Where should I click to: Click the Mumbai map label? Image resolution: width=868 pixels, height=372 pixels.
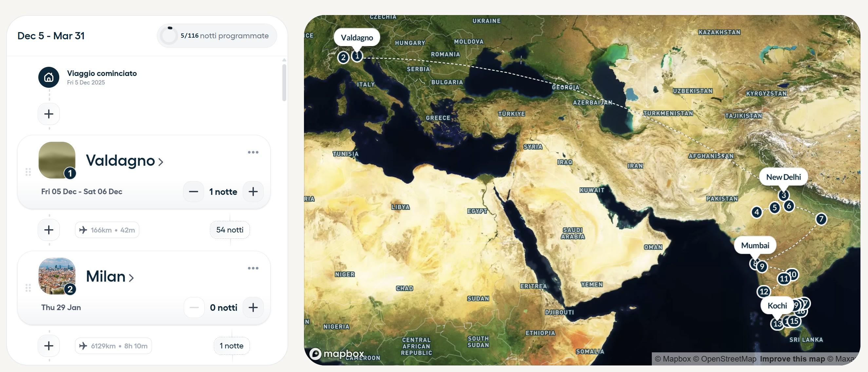point(755,245)
